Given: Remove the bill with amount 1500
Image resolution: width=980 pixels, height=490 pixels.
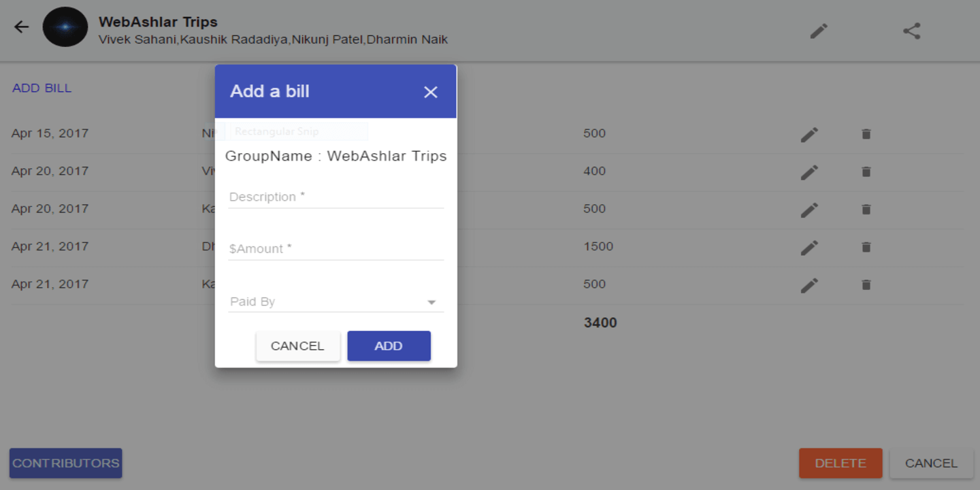Looking at the screenshot, I should [866, 247].
